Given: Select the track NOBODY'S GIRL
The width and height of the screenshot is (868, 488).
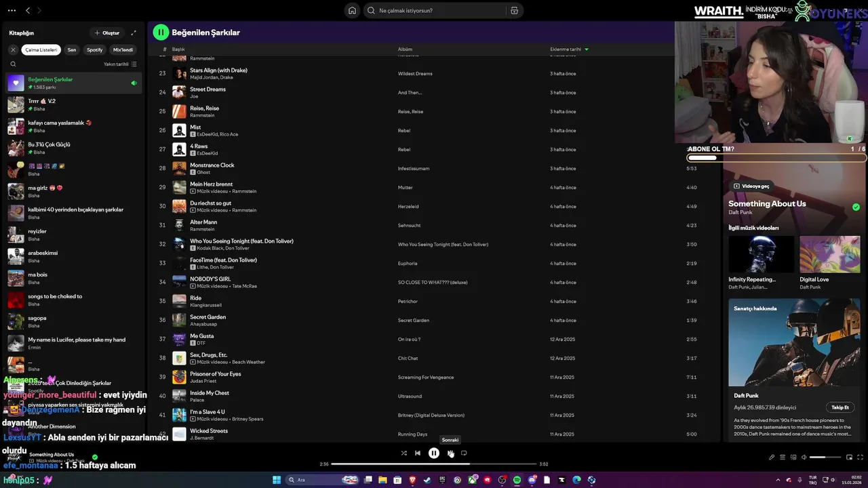Looking at the screenshot, I should 210,279.
